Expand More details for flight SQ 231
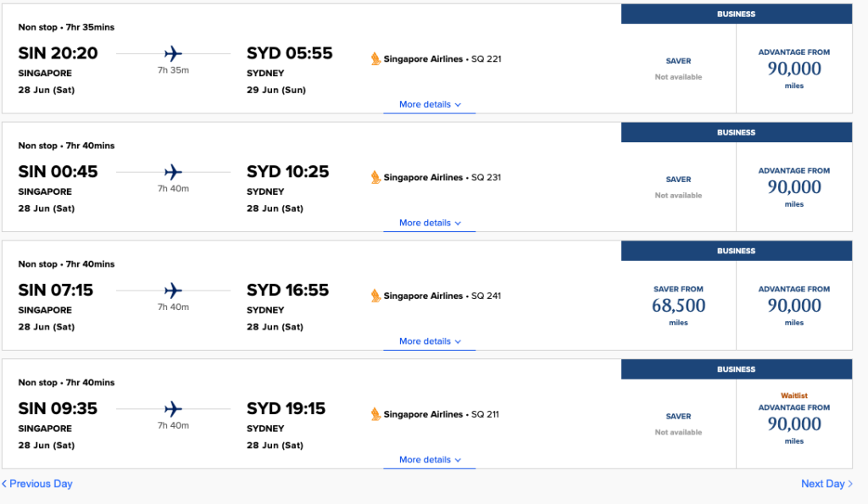 click(430, 223)
